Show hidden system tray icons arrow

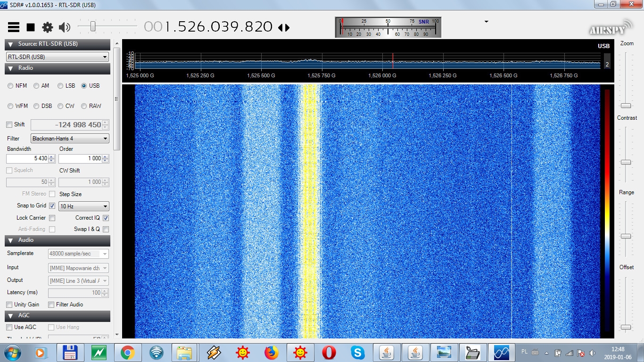pyautogui.click(x=547, y=353)
